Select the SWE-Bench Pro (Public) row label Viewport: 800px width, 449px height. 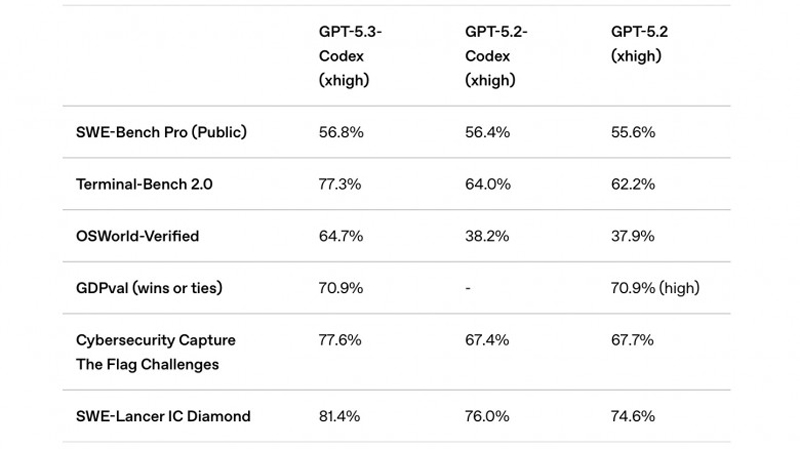click(161, 132)
